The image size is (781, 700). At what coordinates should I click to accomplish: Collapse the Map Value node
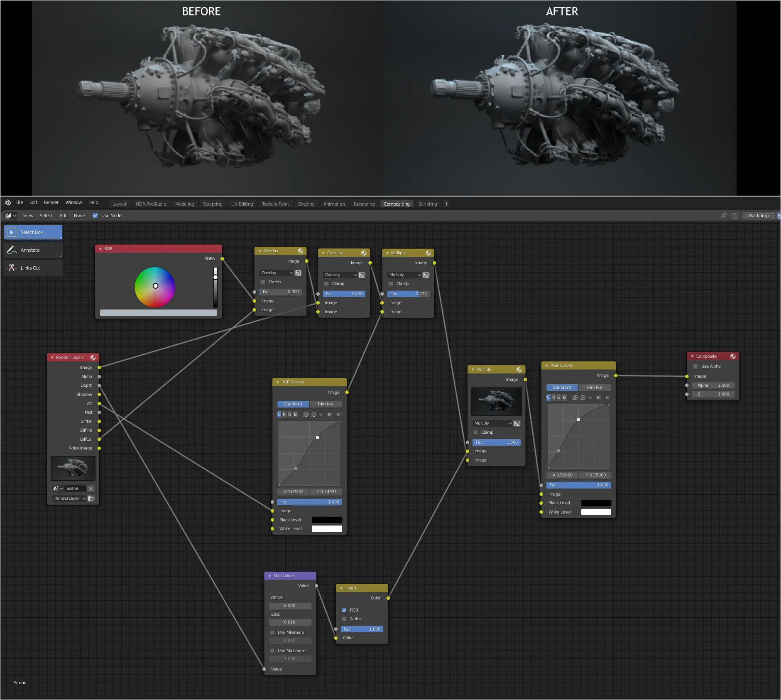[269, 576]
